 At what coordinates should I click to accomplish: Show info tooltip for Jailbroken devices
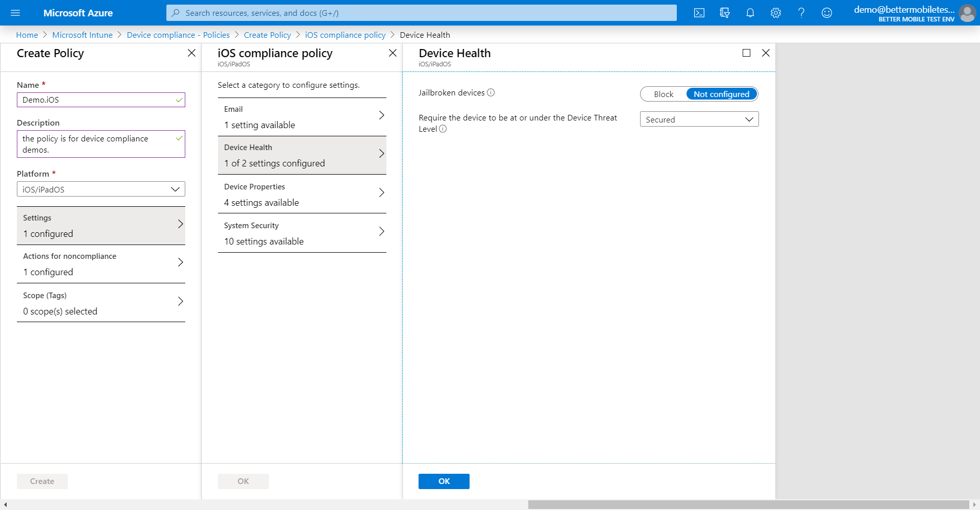[491, 92]
